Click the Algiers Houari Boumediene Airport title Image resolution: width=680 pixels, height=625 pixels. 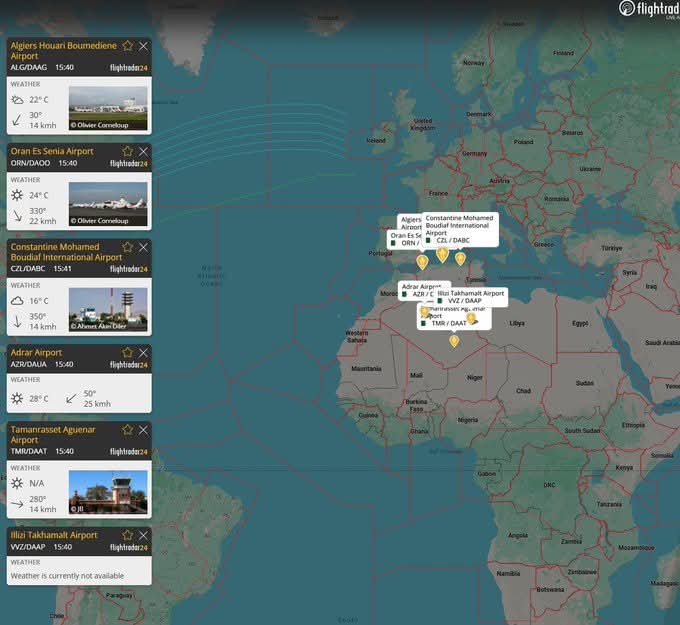63,51
